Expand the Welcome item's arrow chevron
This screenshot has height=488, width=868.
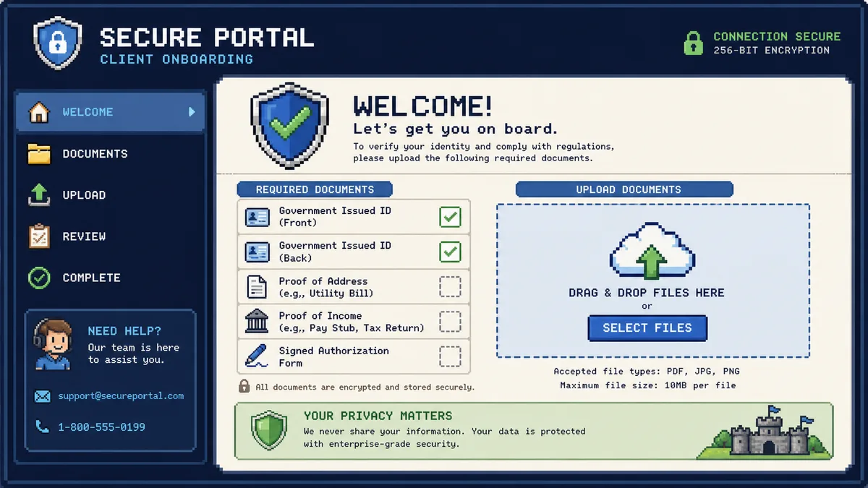coord(192,112)
